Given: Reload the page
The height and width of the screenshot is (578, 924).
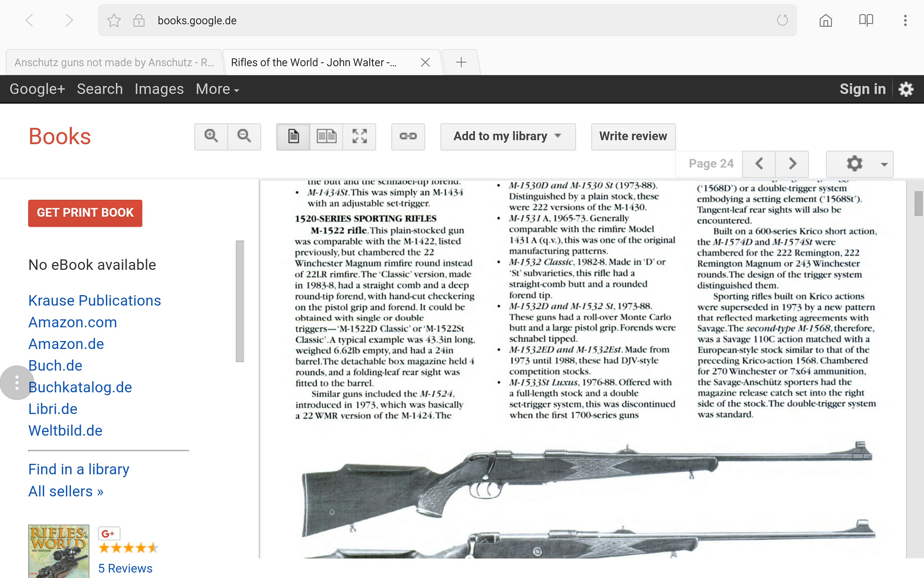Looking at the screenshot, I should [x=783, y=20].
